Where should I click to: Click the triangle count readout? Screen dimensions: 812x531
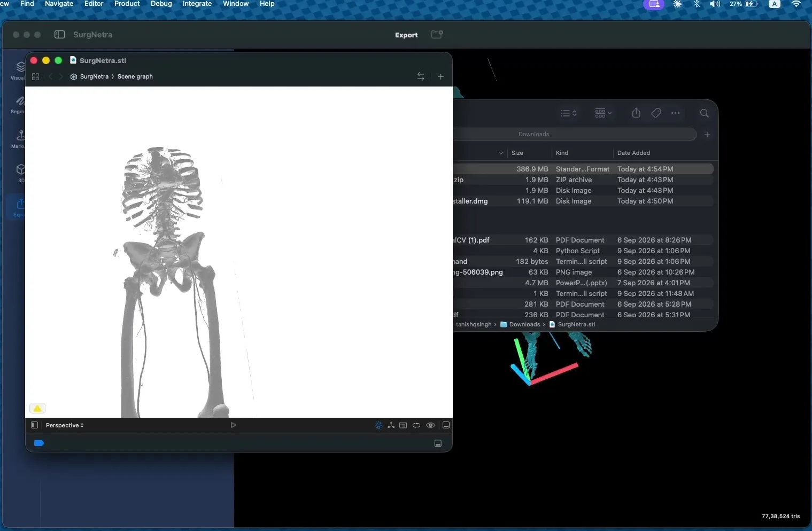780,516
